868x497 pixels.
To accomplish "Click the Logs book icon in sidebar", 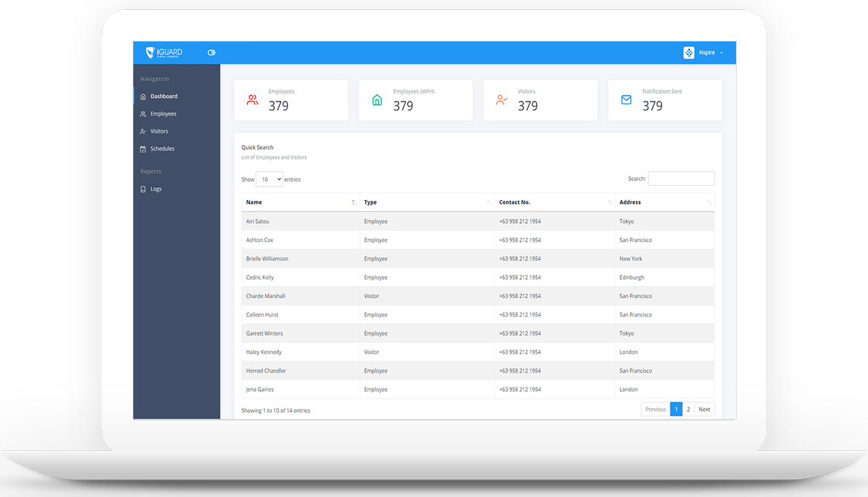I will (143, 189).
